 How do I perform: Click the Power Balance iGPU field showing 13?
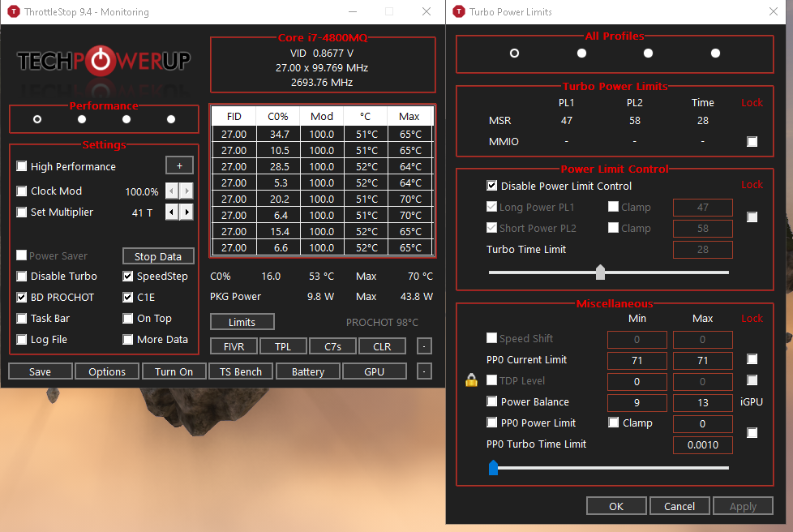703,402
